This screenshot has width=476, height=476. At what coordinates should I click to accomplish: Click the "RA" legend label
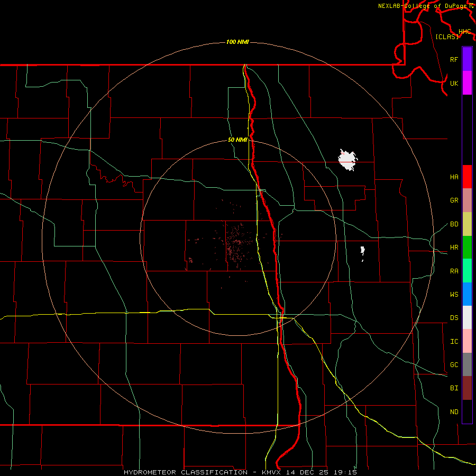pos(454,271)
